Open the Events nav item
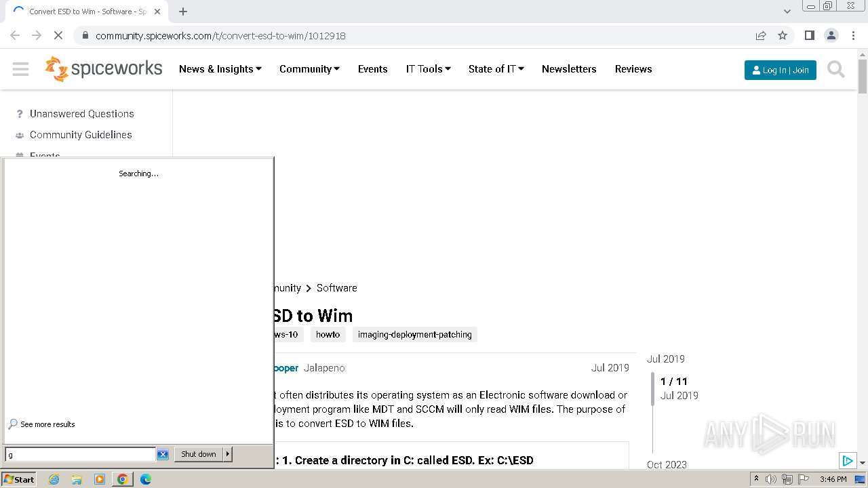 [x=373, y=69]
